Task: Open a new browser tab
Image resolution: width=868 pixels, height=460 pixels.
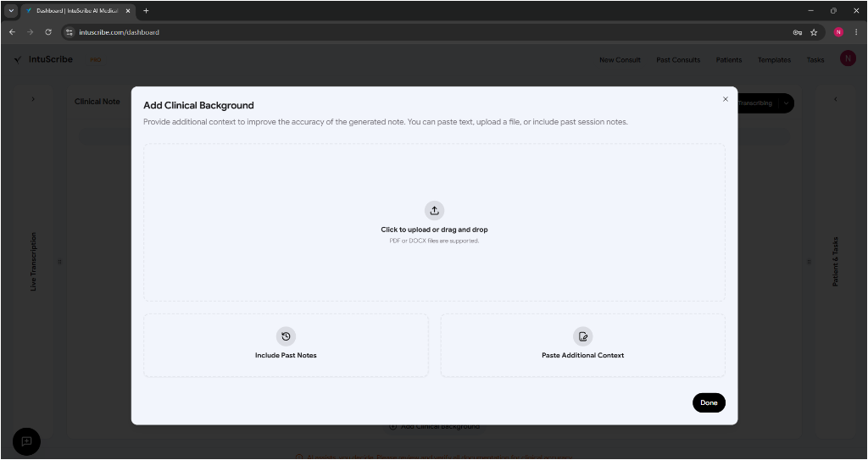Action: click(146, 10)
